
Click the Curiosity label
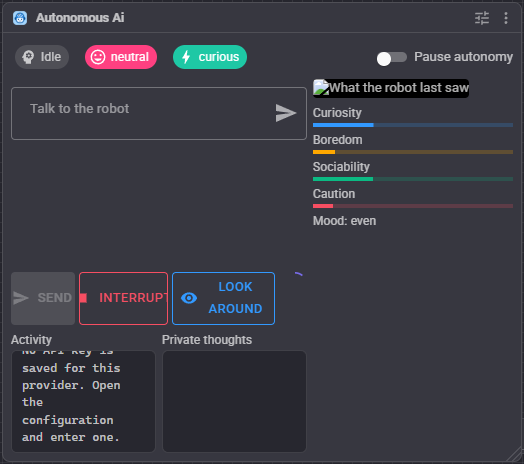(337, 113)
